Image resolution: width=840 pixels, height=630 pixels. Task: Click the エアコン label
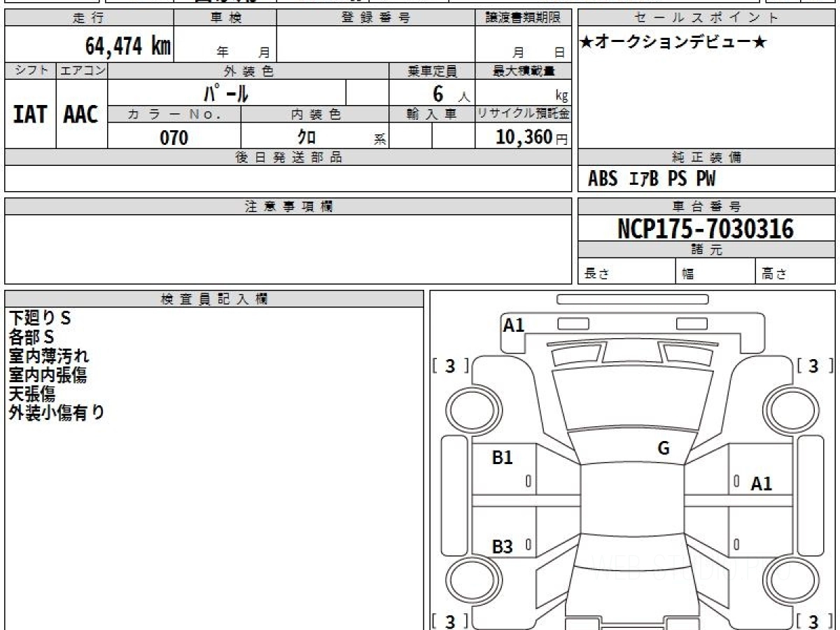pos(82,71)
